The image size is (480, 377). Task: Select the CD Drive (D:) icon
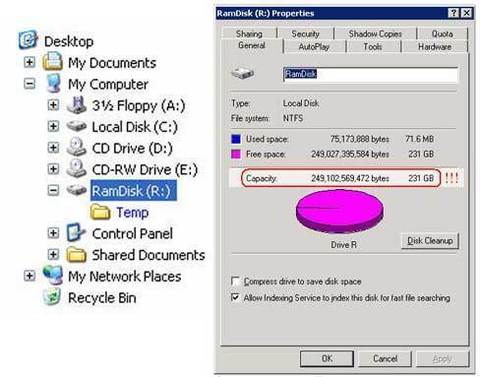coord(76,147)
